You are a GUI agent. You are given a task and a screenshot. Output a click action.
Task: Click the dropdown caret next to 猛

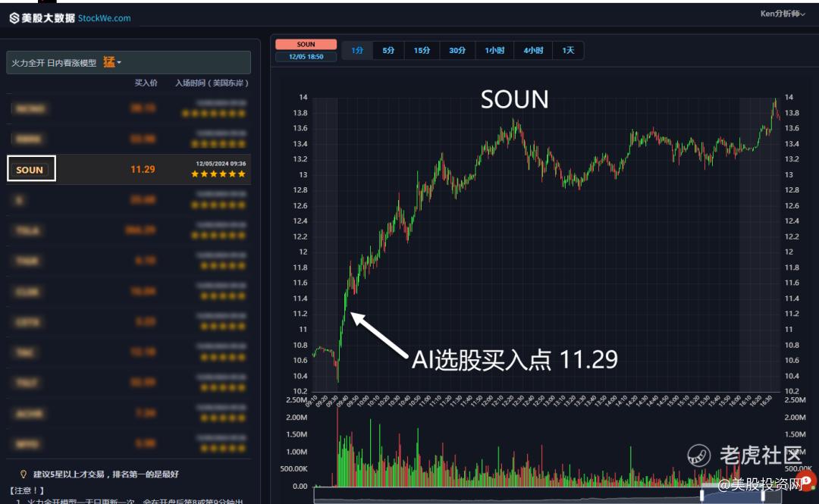[x=119, y=63]
